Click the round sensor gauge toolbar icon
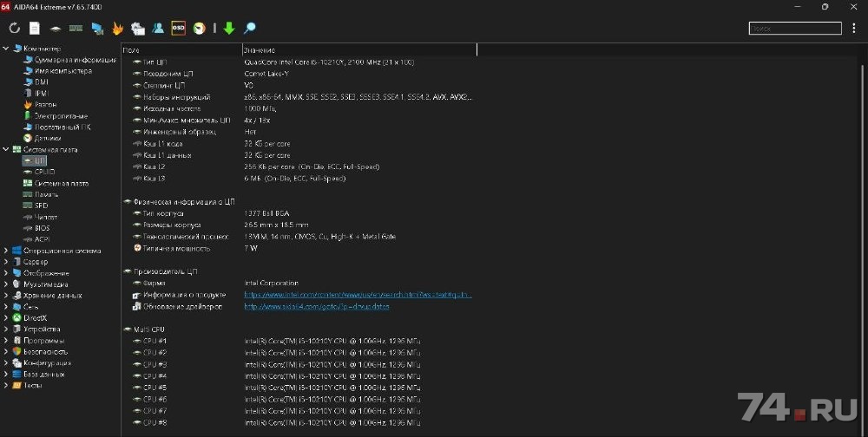 click(x=200, y=29)
